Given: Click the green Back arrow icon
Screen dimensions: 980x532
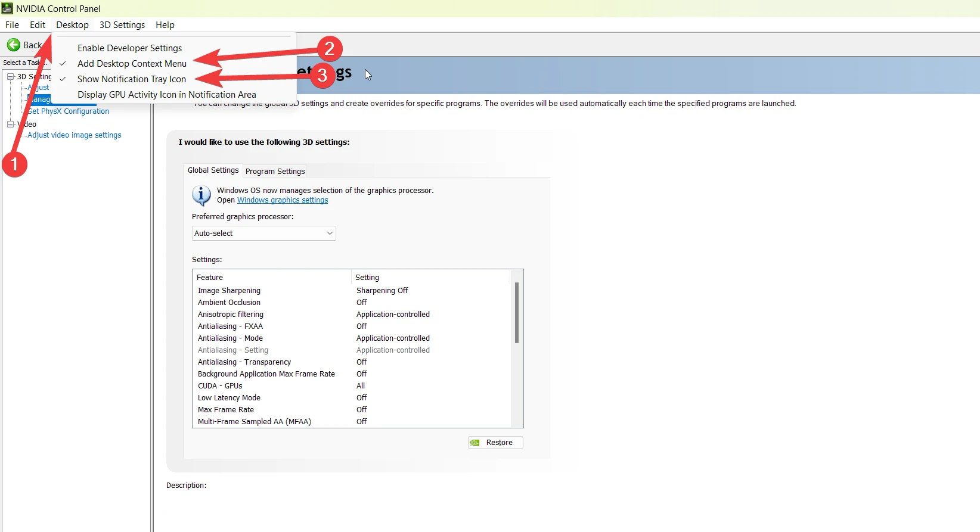Looking at the screenshot, I should click(14, 45).
